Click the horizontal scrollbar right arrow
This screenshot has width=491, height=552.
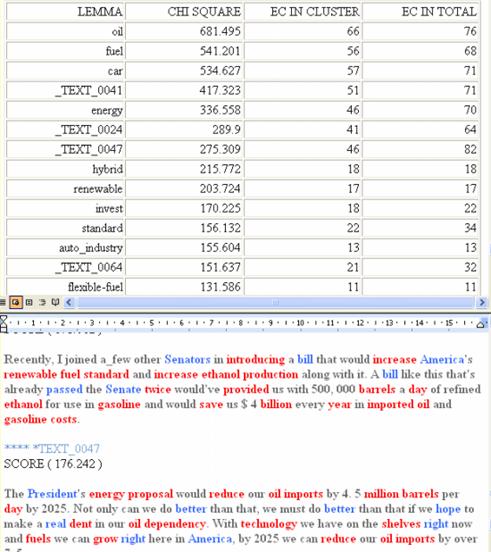click(482, 302)
